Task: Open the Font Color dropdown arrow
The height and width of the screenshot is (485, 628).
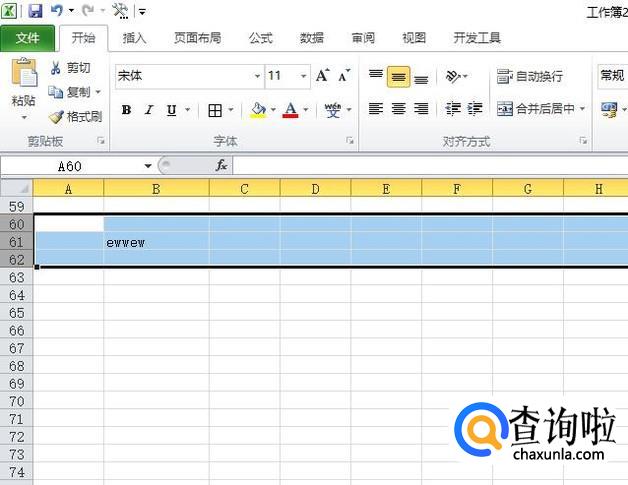Action: 306,110
